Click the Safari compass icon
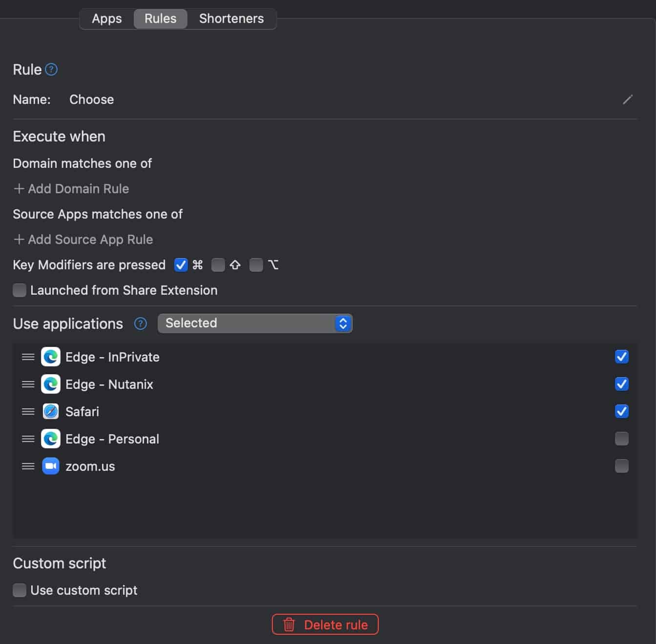 coord(51,412)
